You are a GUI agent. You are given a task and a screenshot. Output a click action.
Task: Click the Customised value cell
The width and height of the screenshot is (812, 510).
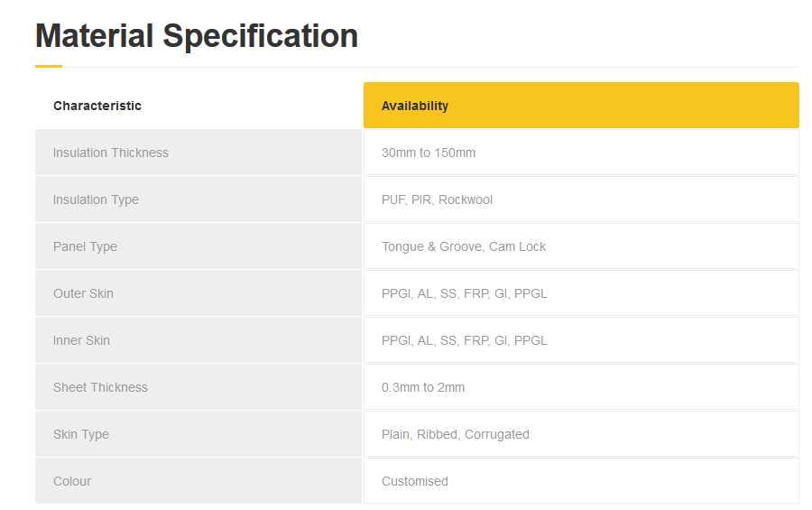581,481
